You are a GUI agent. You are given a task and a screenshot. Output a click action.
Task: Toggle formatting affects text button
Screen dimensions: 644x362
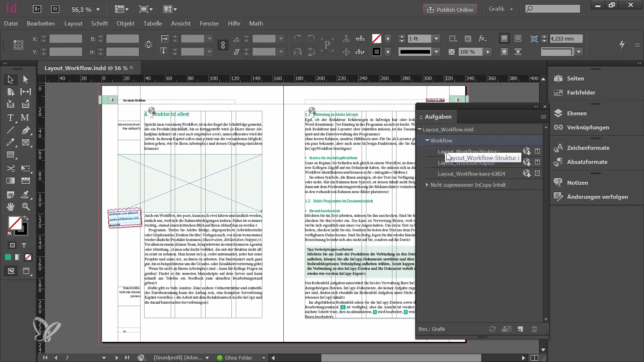(x=24, y=245)
